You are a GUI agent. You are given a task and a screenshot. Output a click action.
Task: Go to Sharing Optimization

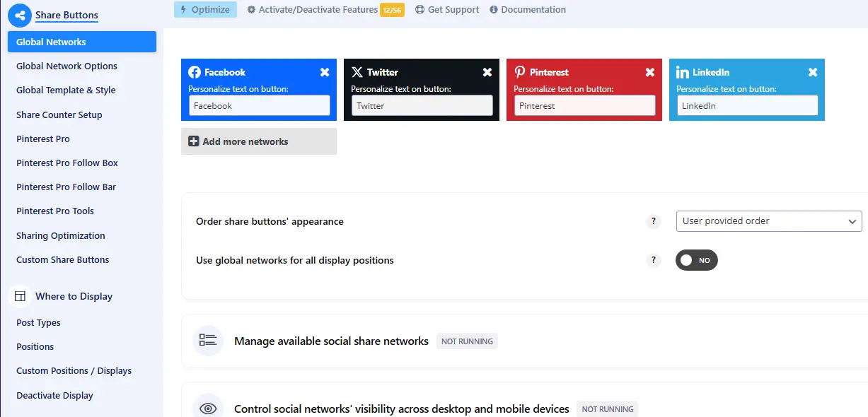click(61, 235)
